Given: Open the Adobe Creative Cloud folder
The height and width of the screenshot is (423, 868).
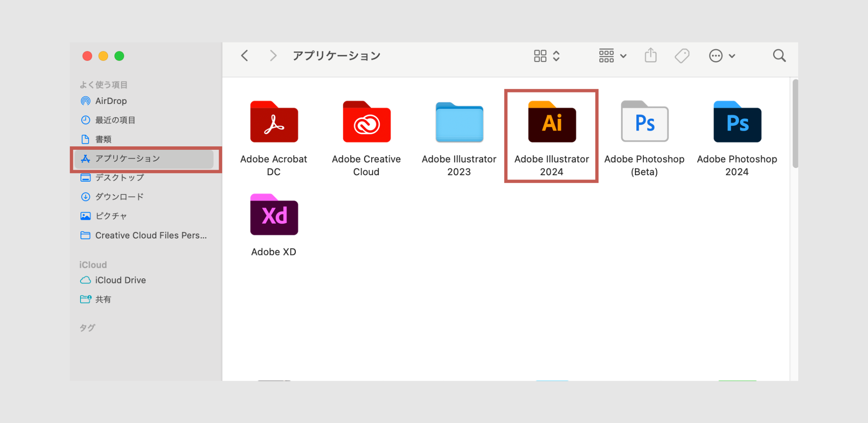Looking at the screenshot, I should [x=366, y=123].
